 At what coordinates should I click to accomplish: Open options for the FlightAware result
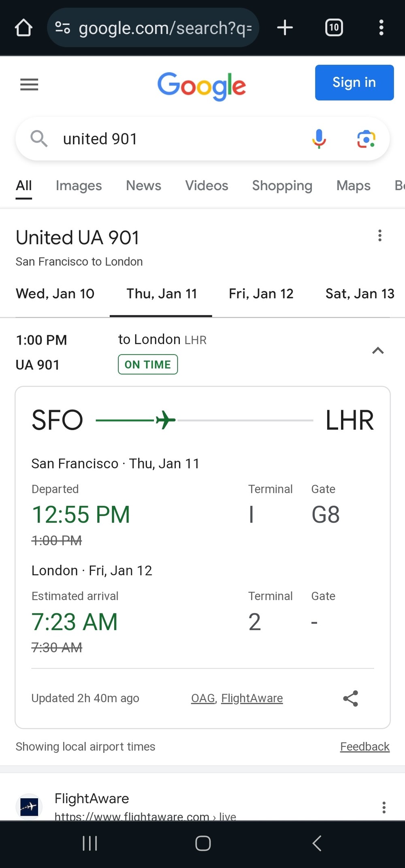click(x=384, y=807)
